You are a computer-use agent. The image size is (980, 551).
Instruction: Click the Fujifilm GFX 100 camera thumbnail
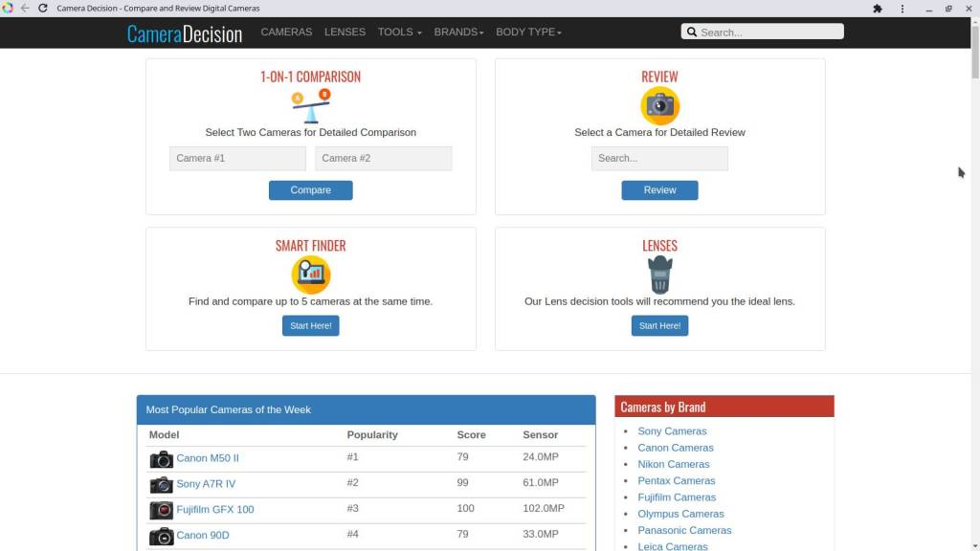point(161,511)
